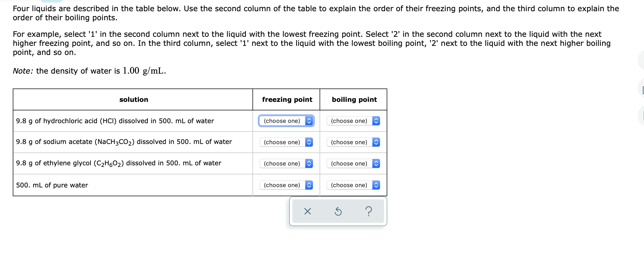This screenshot has height=257, width=644.
Task: Click the question mark help icon
Action: [x=369, y=211]
